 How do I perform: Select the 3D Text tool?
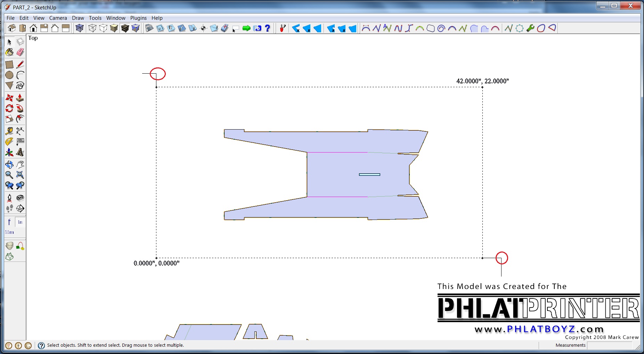(x=20, y=152)
